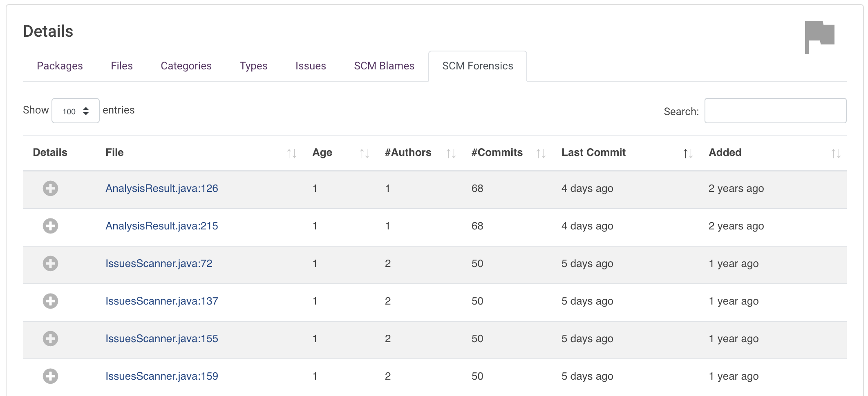Sort table by File column arrows

(x=291, y=154)
